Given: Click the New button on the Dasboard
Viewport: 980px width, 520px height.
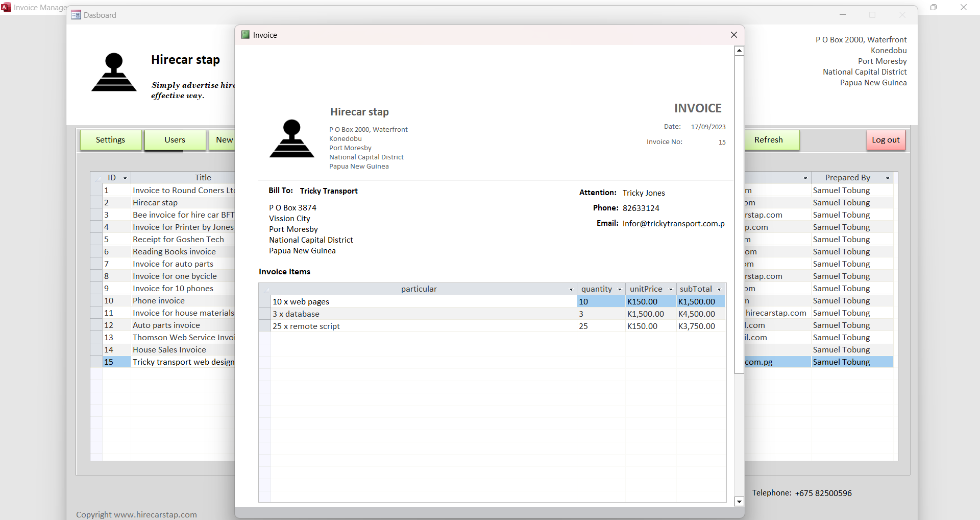Looking at the screenshot, I should tap(222, 140).
